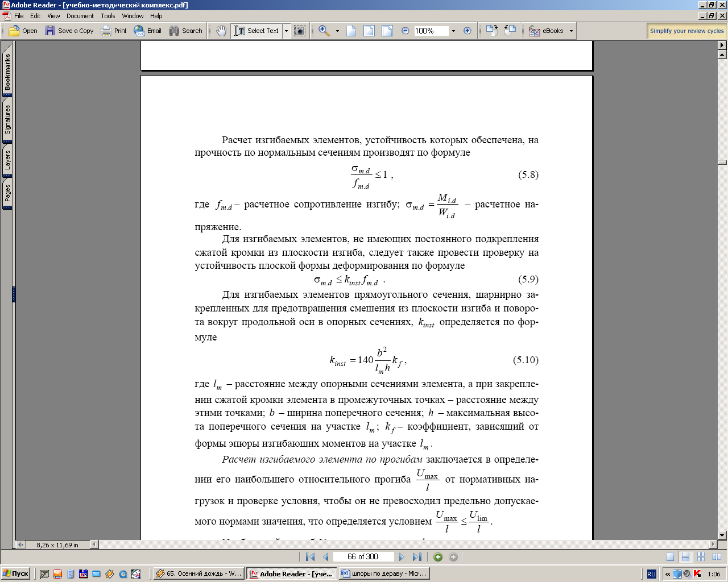Expand the eBooks dropdown arrow
Viewport: 728px width, 582px height.
[x=571, y=31]
